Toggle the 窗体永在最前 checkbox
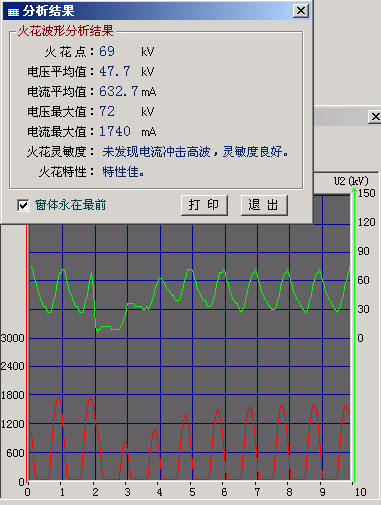Screen dimensions: 381x505 point(23,205)
